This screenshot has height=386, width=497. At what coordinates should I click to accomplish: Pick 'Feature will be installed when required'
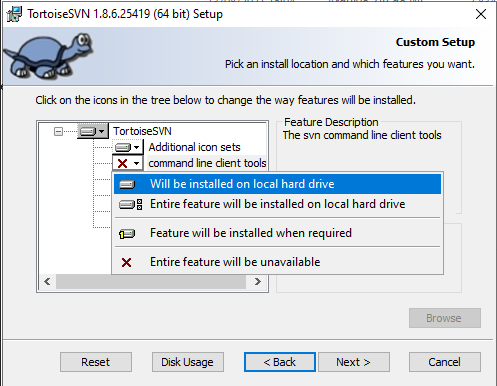[x=277, y=233]
